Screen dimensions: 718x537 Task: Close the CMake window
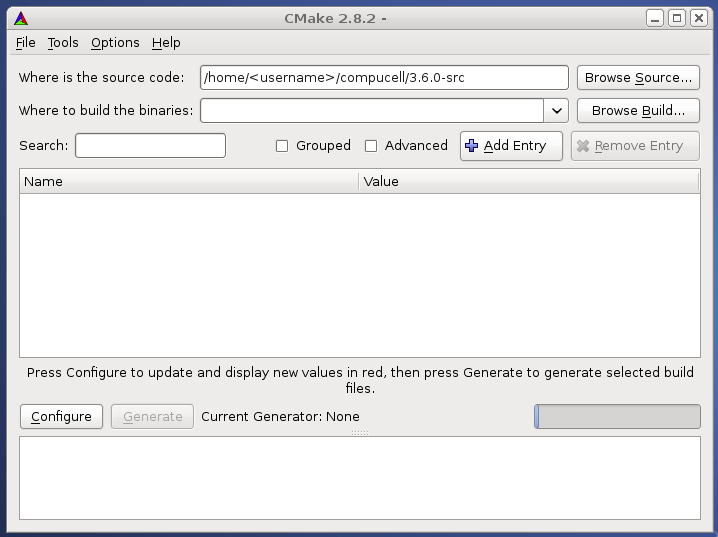point(699,19)
